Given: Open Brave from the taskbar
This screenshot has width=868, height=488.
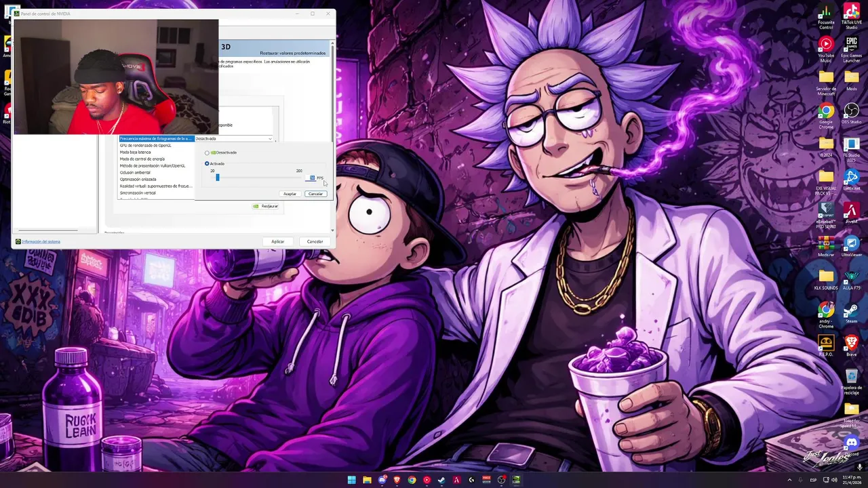Looking at the screenshot, I should [x=397, y=480].
